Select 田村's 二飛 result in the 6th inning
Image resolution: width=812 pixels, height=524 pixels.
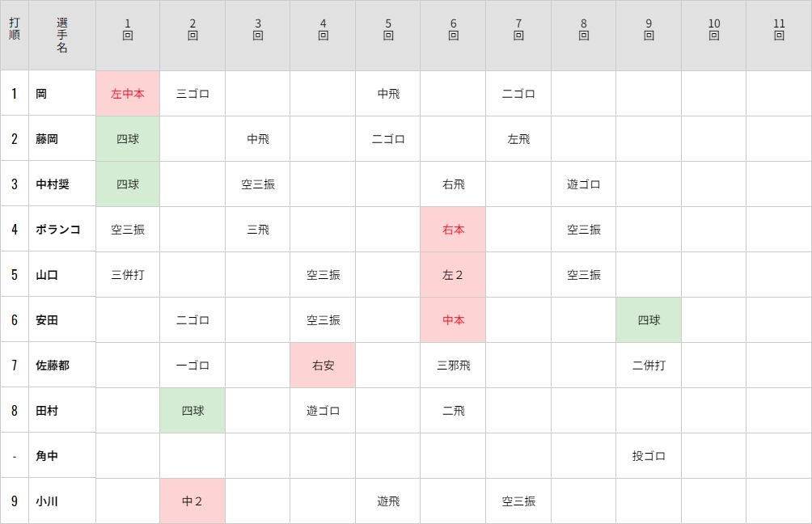coord(454,411)
